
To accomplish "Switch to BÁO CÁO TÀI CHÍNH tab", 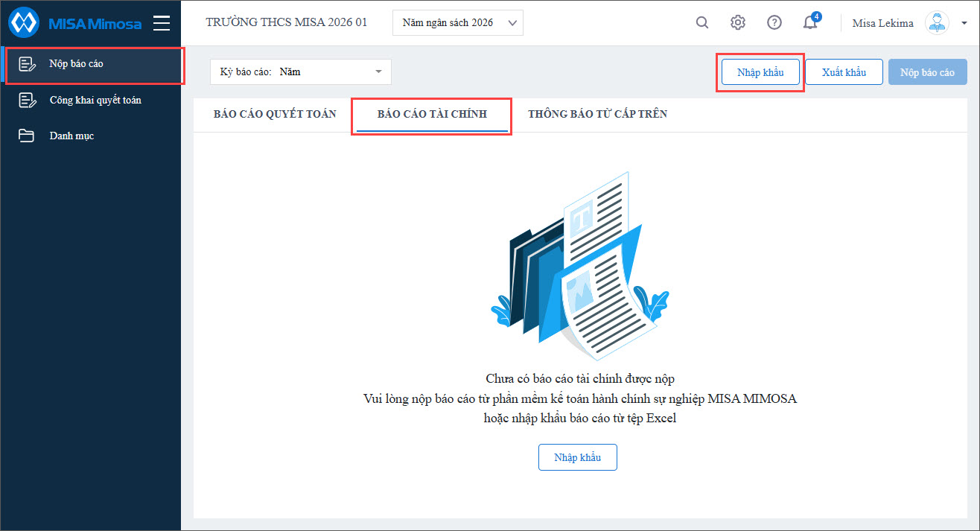I will 432,114.
